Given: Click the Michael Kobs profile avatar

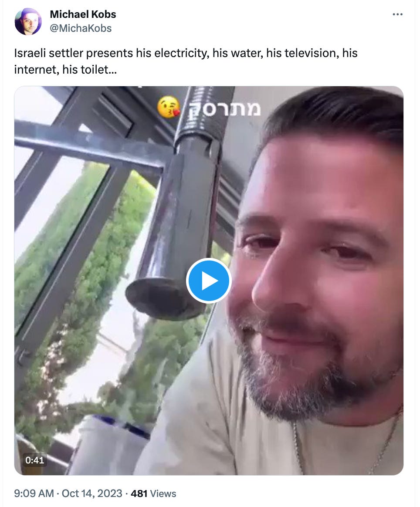Looking at the screenshot, I should (28, 21).
